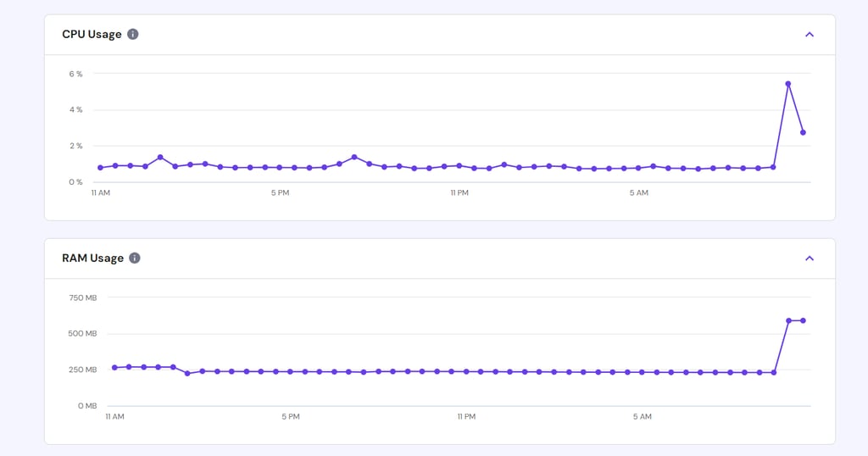Click the 5 AM label on CPU chart

pos(639,193)
